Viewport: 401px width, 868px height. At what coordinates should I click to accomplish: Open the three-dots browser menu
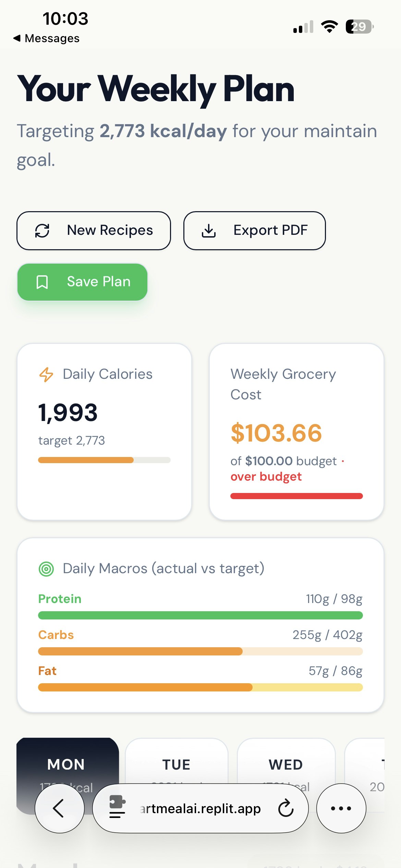point(341,808)
